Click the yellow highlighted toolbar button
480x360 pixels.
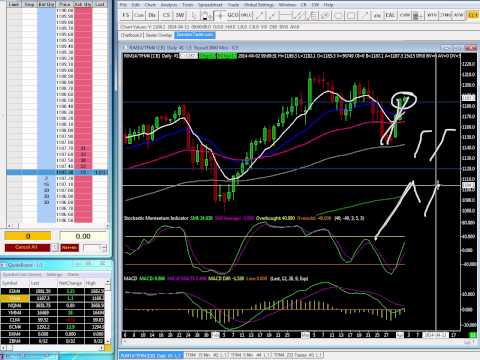473,15
